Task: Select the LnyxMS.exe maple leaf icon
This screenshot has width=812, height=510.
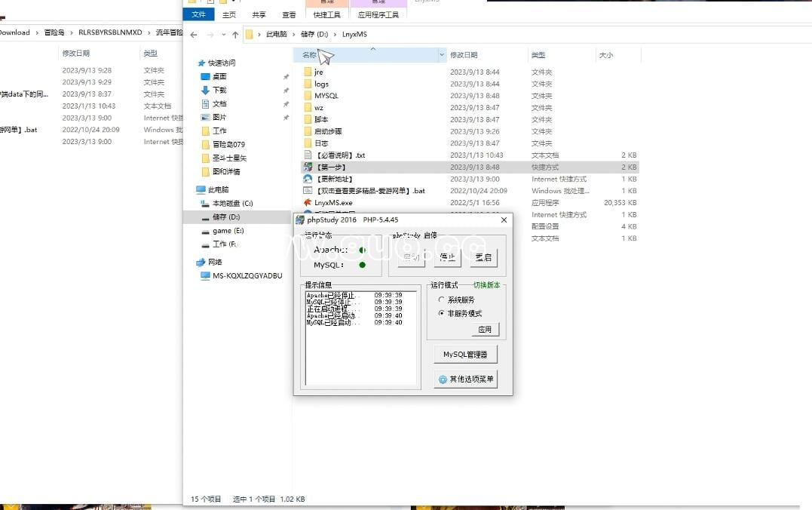Action: point(308,203)
